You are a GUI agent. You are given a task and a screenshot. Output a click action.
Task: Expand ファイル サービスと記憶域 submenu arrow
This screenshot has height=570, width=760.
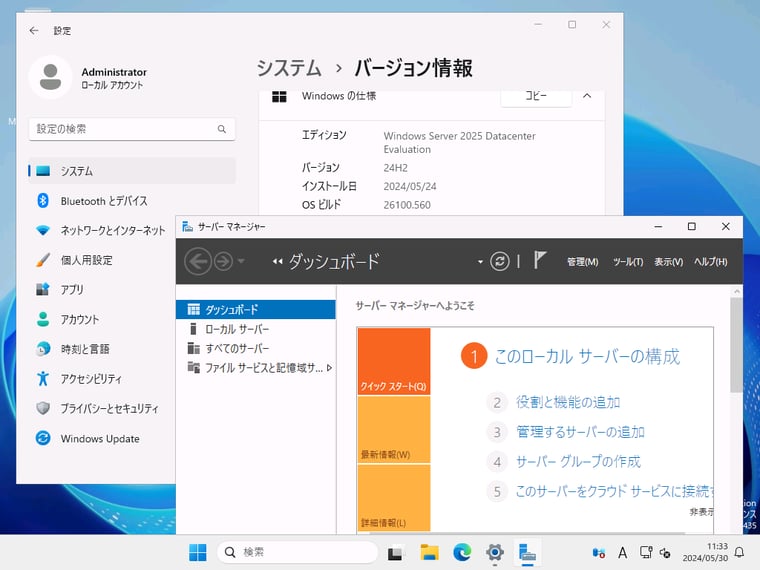[330, 368]
